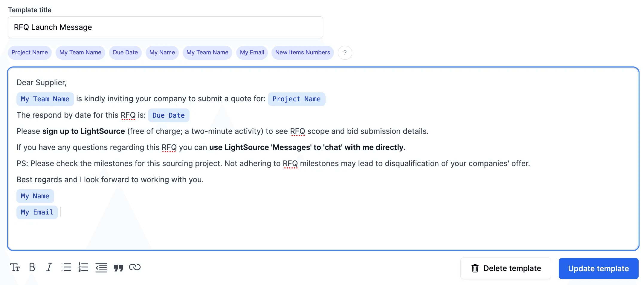Screen dimensions: 644x285
Task: Insert a block quote
Action: click(x=118, y=268)
